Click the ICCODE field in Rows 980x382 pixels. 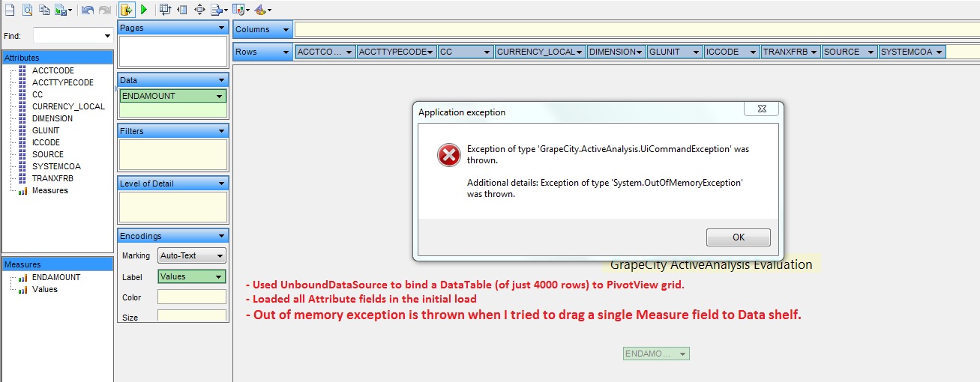click(x=733, y=52)
